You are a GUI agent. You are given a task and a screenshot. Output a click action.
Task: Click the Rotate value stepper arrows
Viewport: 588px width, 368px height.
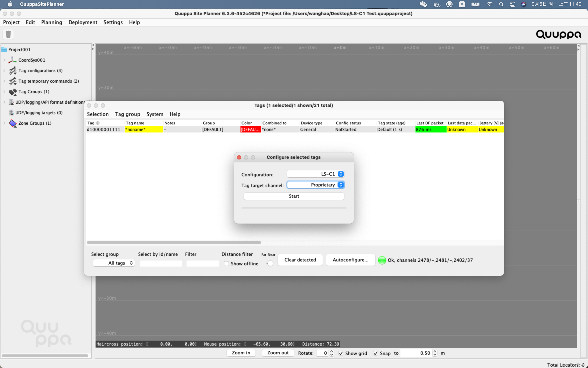tap(331, 353)
